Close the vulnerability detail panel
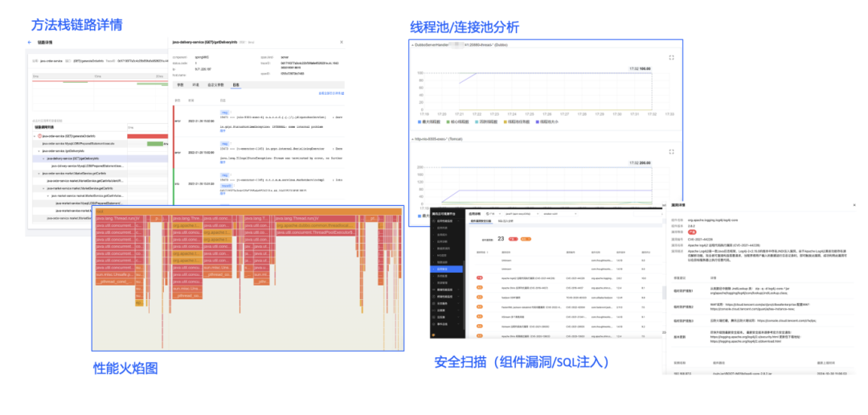This screenshot has width=868, height=415. pos(853,205)
